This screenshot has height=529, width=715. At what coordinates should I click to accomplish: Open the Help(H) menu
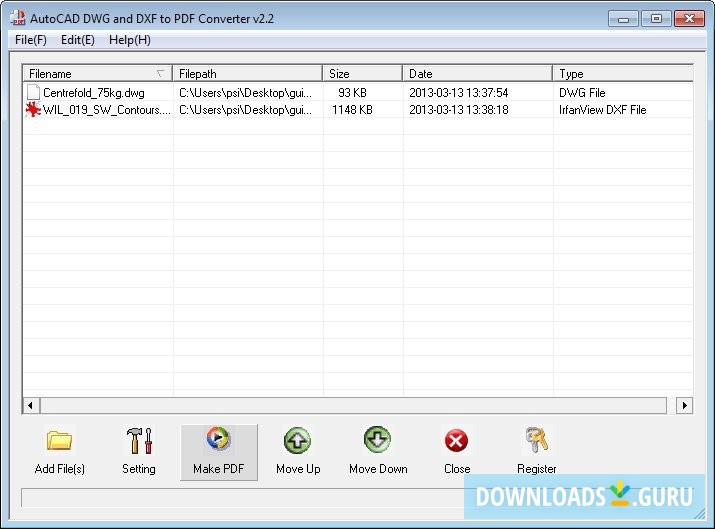click(x=130, y=40)
